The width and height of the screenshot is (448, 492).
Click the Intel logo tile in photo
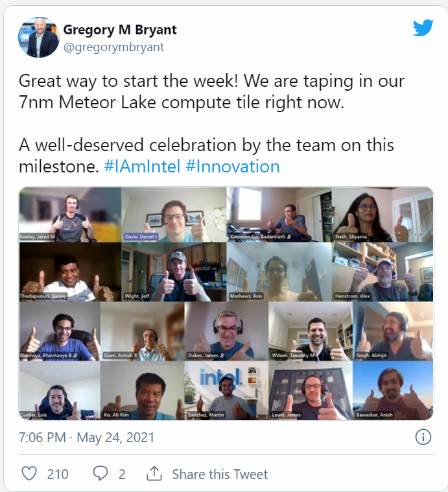point(226,390)
